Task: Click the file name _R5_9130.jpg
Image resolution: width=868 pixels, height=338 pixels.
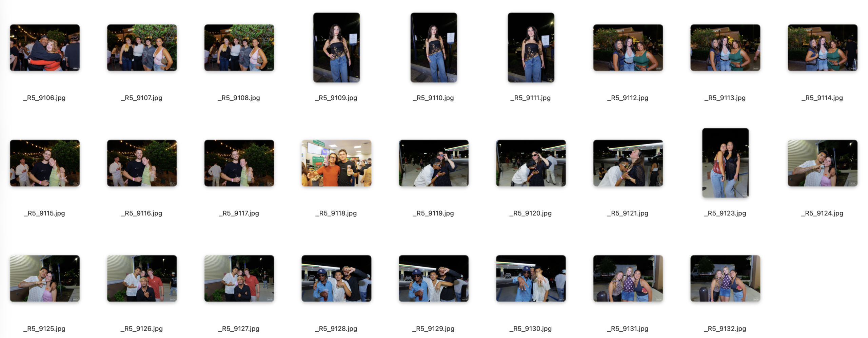Action: tap(531, 329)
